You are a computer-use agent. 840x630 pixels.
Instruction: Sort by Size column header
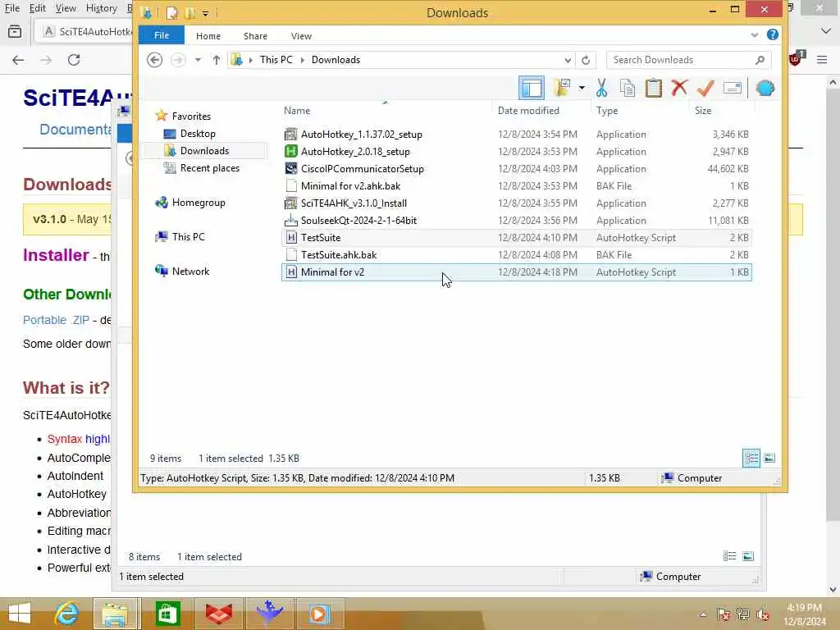click(x=703, y=111)
